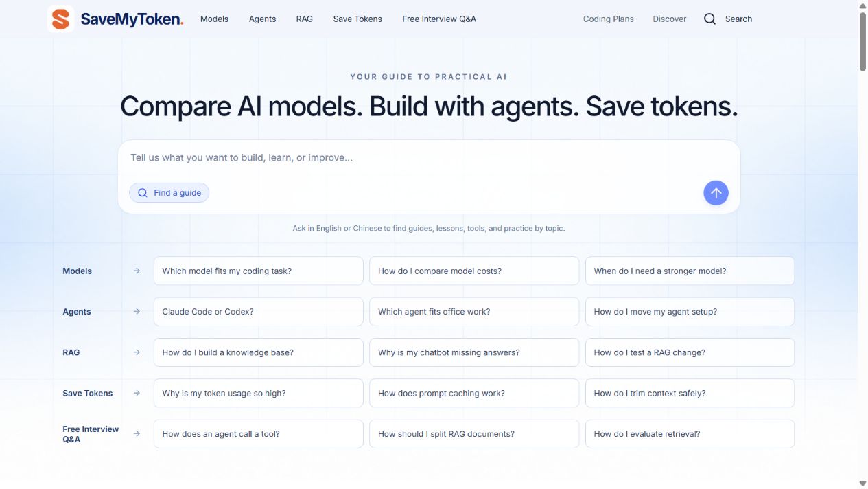The width and height of the screenshot is (868, 489).
Task: Click the Search text in header
Action: point(738,19)
